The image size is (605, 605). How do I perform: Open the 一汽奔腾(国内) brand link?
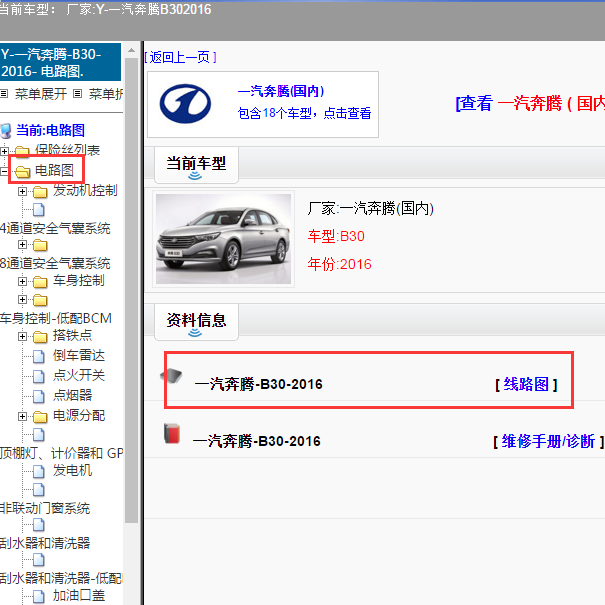click(x=281, y=91)
